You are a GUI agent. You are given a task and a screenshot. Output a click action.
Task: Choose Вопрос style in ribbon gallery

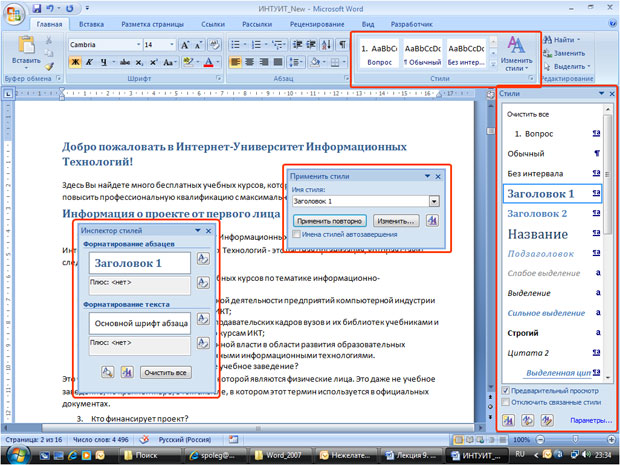tap(379, 54)
